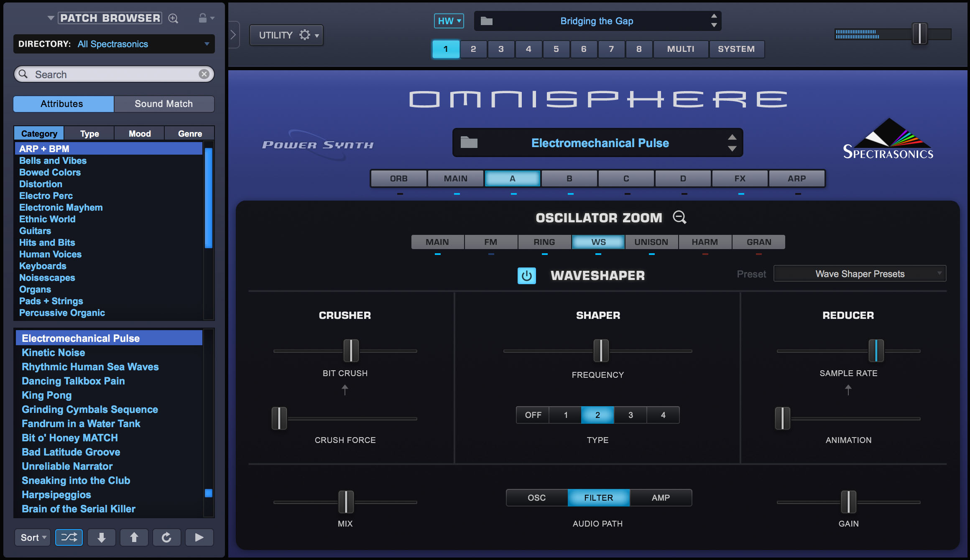Click the Shaper Frequency slider handle
This screenshot has width=970, height=560.
[601, 350]
